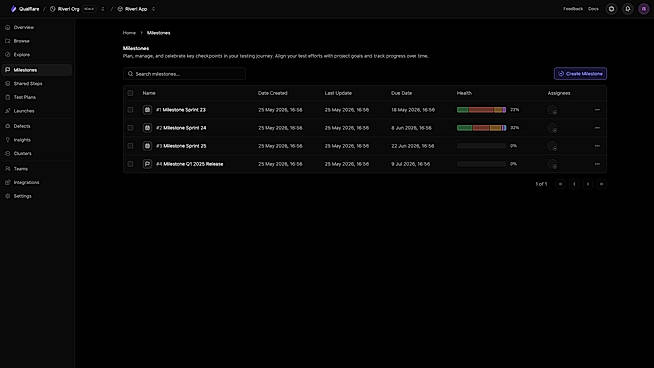654x368 pixels.
Task: Click the Sprint 23 health bar
Action: pyautogui.click(x=481, y=110)
